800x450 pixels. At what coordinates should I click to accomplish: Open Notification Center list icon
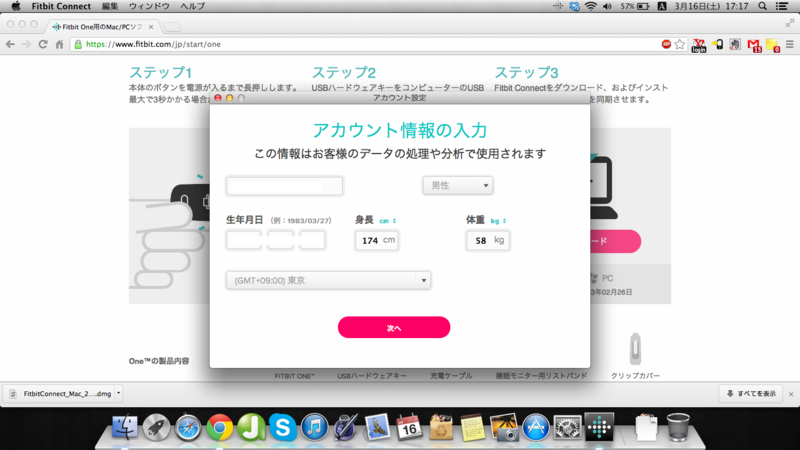coord(782,6)
